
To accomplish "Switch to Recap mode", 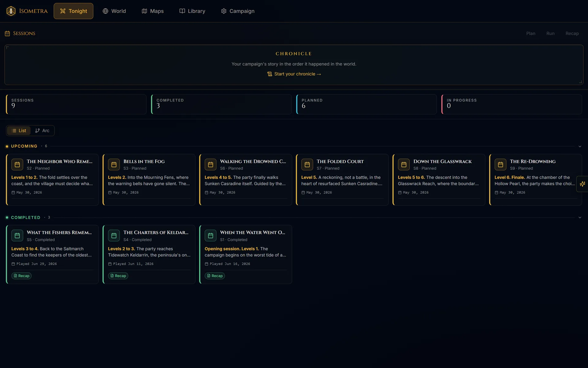I will [x=572, y=33].
